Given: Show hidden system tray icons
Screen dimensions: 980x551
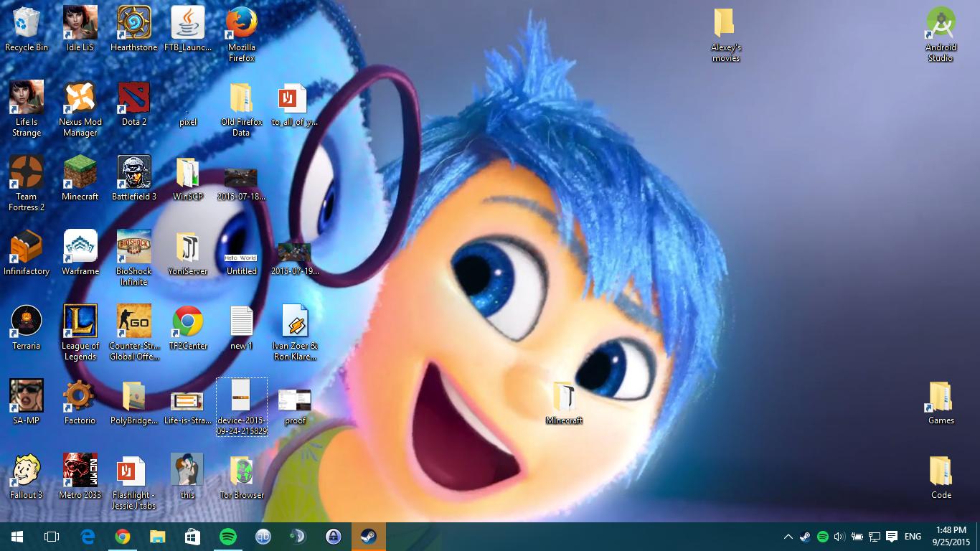Looking at the screenshot, I should tap(788, 537).
